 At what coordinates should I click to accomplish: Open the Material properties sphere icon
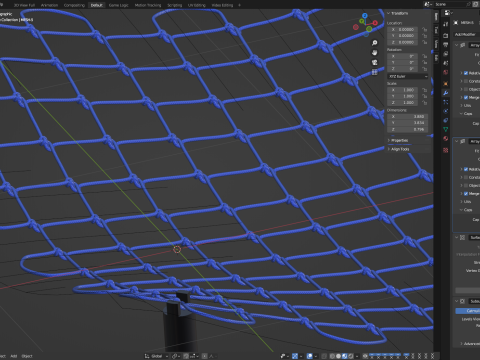446,138
